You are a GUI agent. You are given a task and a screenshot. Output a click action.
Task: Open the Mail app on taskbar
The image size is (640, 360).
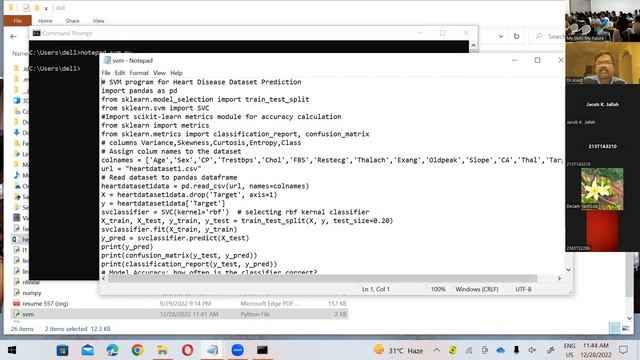coord(87,350)
